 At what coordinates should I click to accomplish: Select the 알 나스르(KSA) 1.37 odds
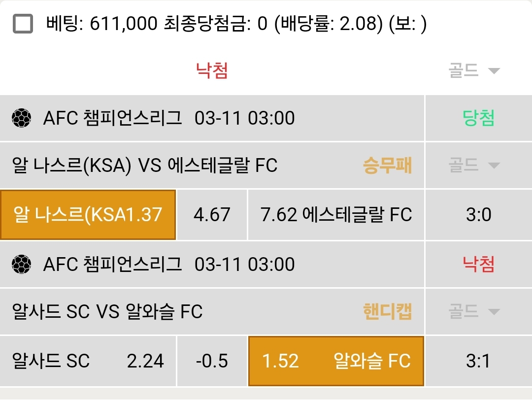pos(88,215)
